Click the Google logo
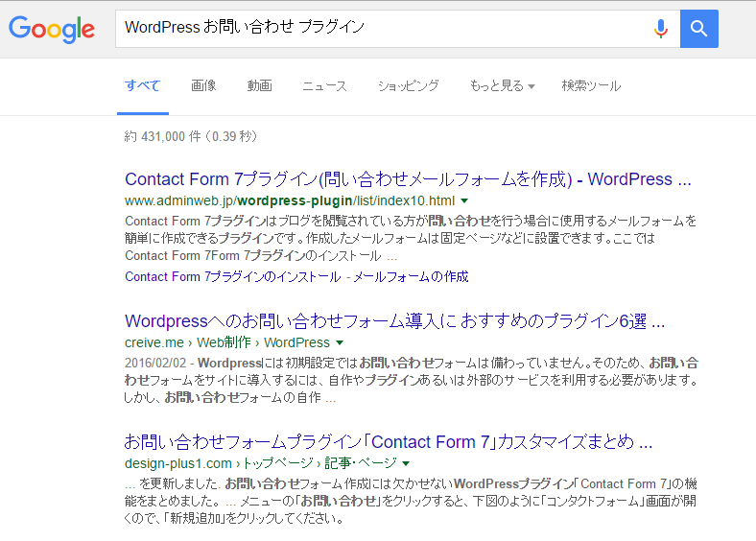756x541 pixels. (52, 28)
